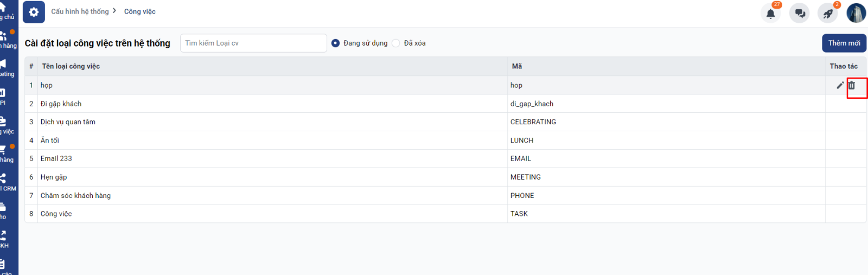Focus the 'Tìm kiếm Loại cv' search field
The image size is (868, 275).
coord(253,43)
